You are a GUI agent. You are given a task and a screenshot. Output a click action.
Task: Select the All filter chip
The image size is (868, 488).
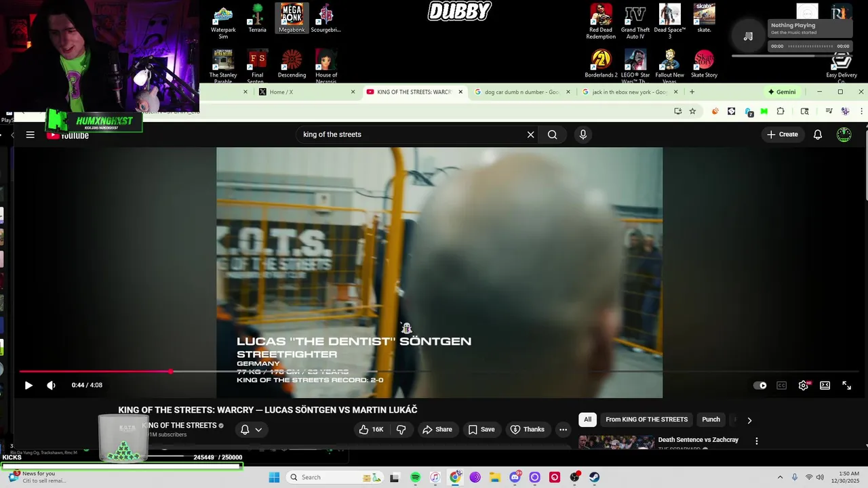587,420
